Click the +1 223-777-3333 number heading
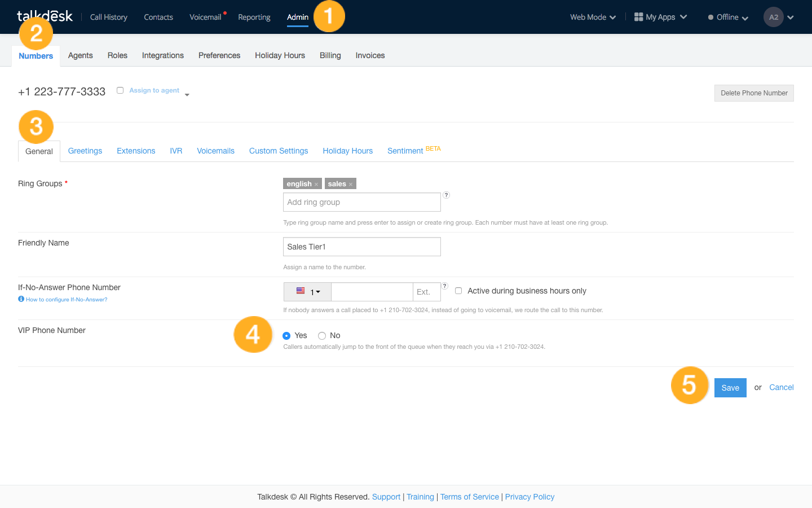 62,91
